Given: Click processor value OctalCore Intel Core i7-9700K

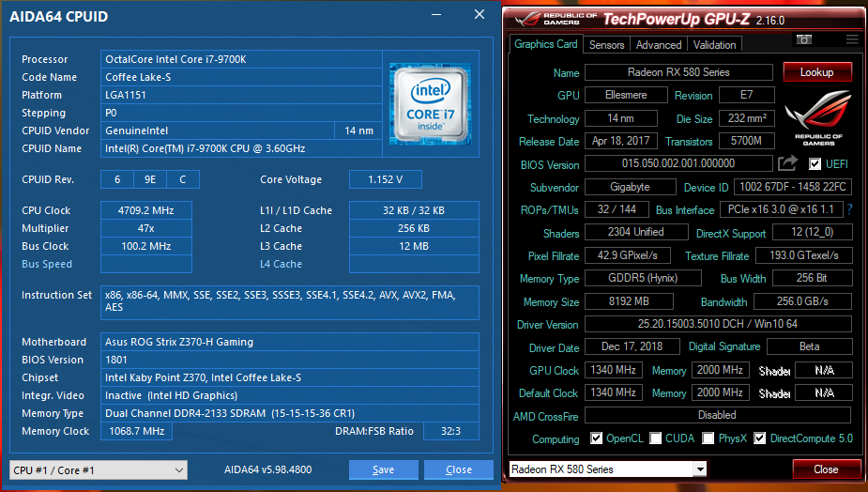Looking at the screenshot, I should (241, 59).
